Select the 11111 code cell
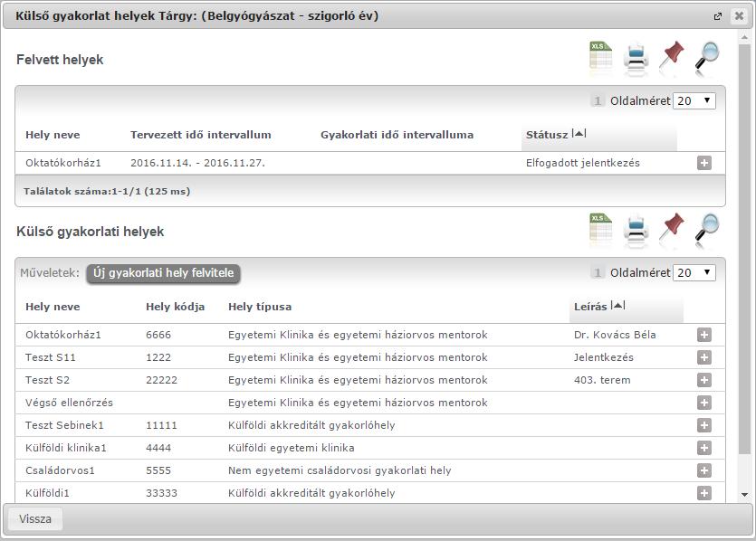 [x=161, y=425]
